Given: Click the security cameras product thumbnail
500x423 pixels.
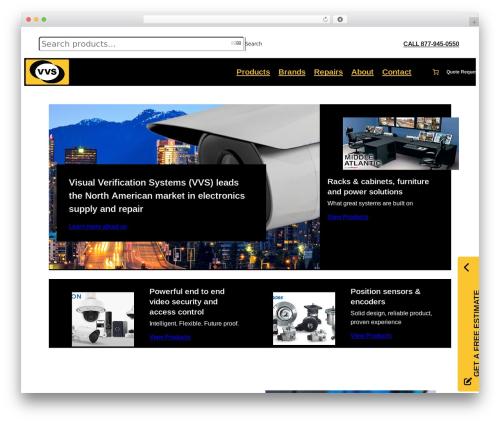Looking at the screenshot, I should (103, 319).
